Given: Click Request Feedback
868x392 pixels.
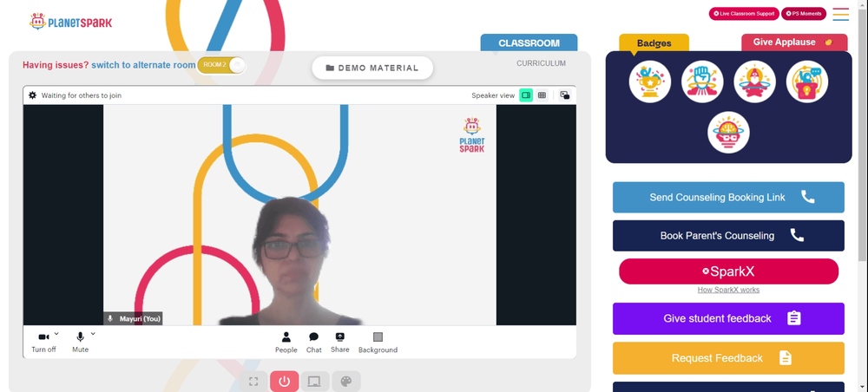Looking at the screenshot, I should coord(728,358).
